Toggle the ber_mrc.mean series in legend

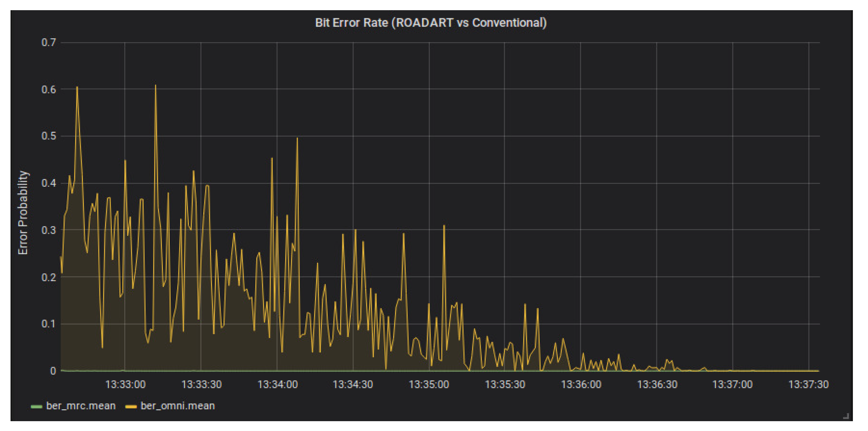[x=81, y=406]
